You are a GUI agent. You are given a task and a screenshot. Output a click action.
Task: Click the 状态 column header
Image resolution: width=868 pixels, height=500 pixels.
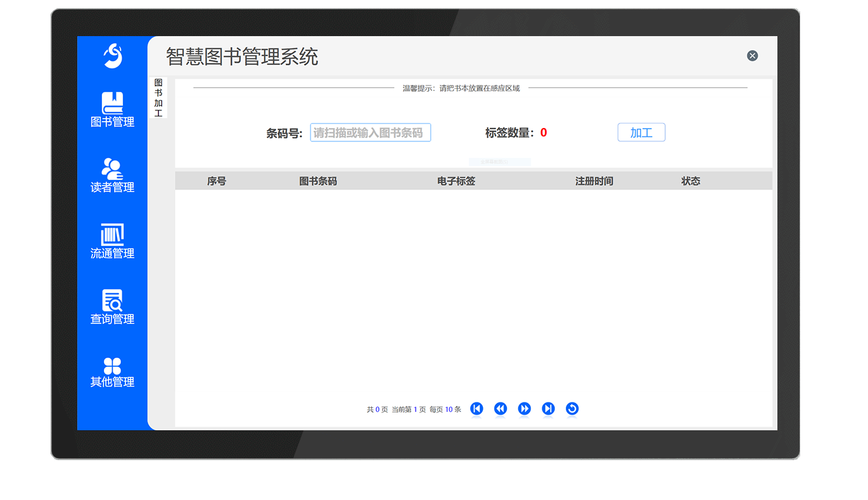[x=691, y=181]
